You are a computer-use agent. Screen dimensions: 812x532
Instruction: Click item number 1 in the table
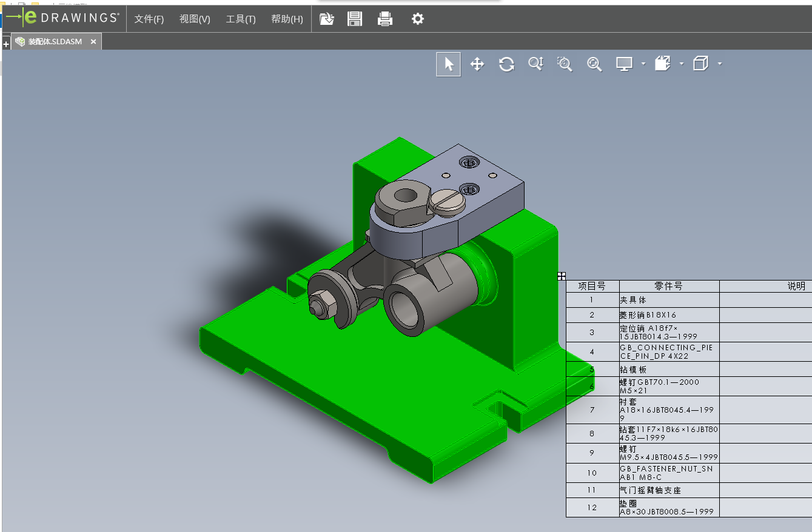[x=592, y=300]
